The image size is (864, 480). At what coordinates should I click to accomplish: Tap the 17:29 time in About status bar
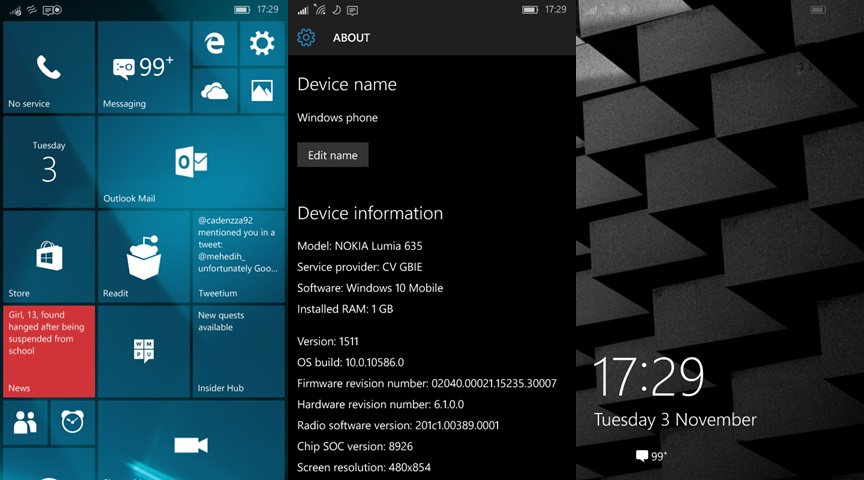tap(555, 9)
